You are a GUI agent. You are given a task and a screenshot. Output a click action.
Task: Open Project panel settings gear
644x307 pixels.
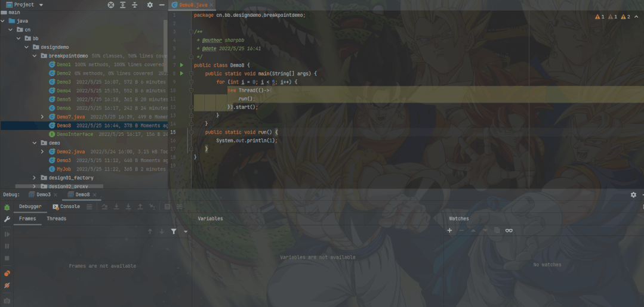[x=150, y=5]
